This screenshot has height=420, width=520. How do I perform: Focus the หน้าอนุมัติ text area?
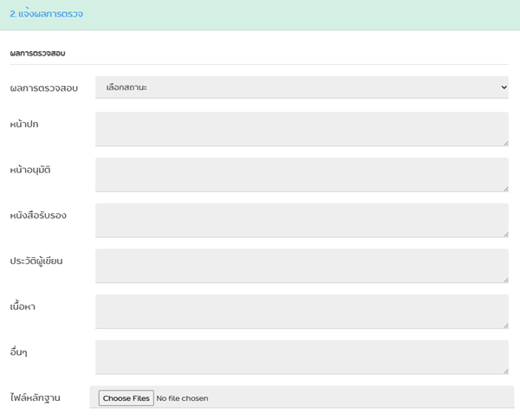(x=301, y=174)
